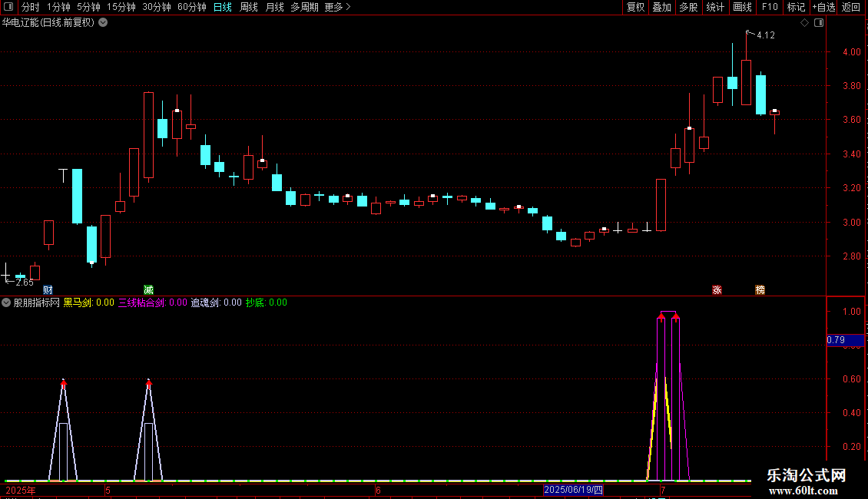Open the 统计 statistics tool

(x=715, y=7)
